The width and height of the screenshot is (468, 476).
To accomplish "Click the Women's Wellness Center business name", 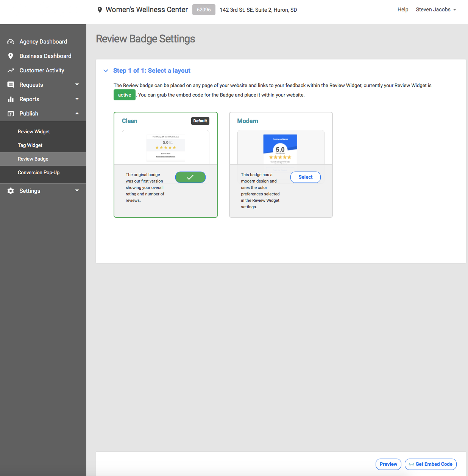I will (x=147, y=10).
